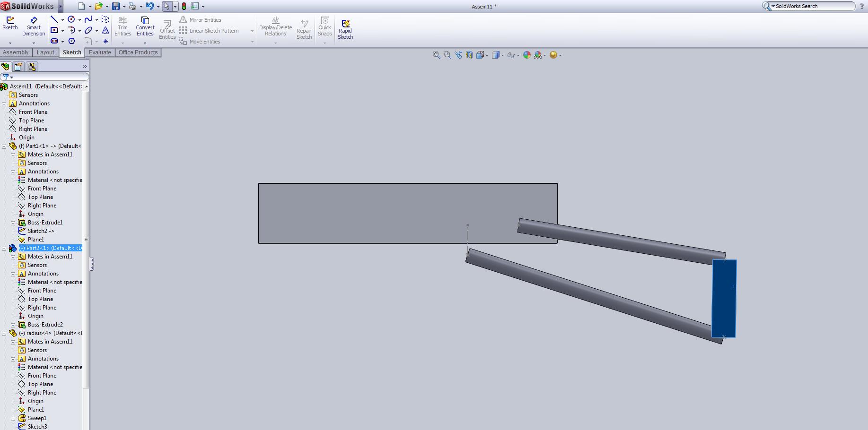Image resolution: width=868 pixels, height=430 pixels.
Task: Switch to the Assembly tab
Action: (x=16, y=52)
